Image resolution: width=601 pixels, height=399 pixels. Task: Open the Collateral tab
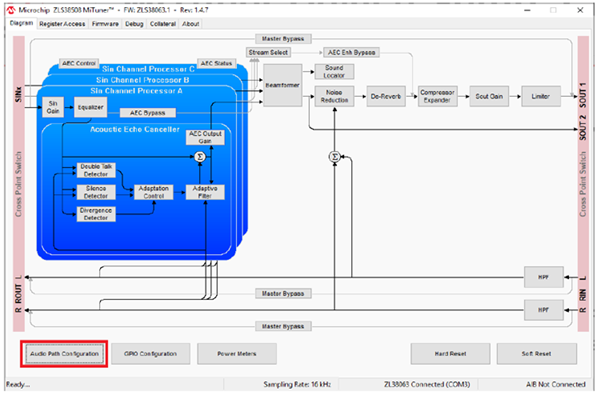click(x=163, y=24)
